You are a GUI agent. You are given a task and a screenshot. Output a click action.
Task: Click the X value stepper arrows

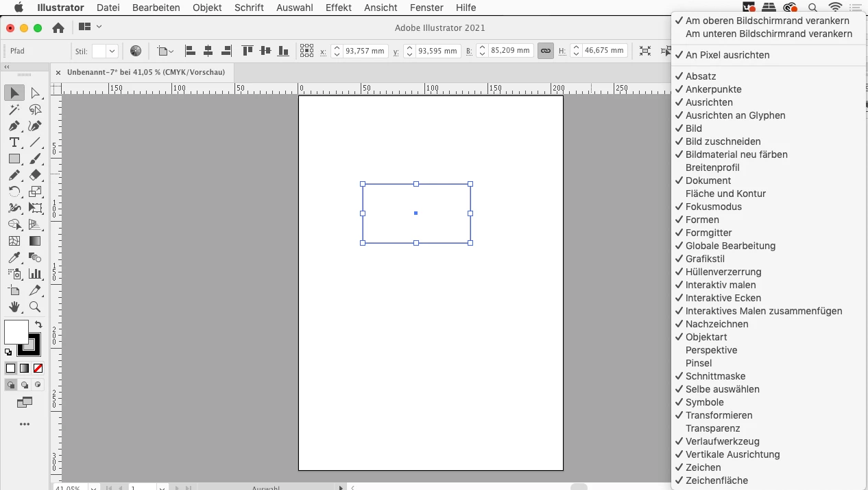[337, 51]
